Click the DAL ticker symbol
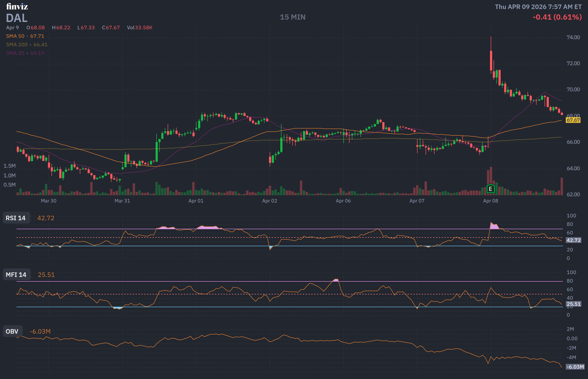Screen dimensions: 588x379 [17, 18]
